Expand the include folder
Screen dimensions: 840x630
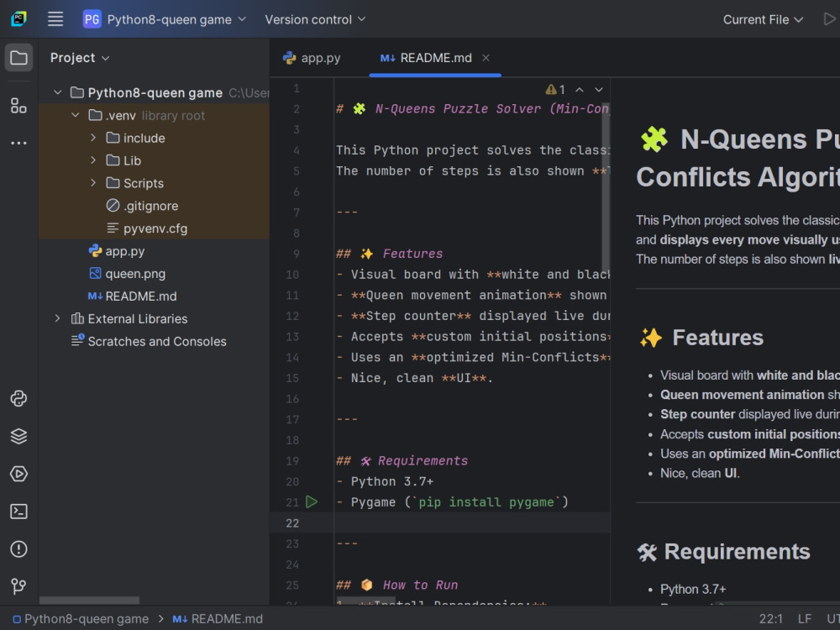pos(93,138)
